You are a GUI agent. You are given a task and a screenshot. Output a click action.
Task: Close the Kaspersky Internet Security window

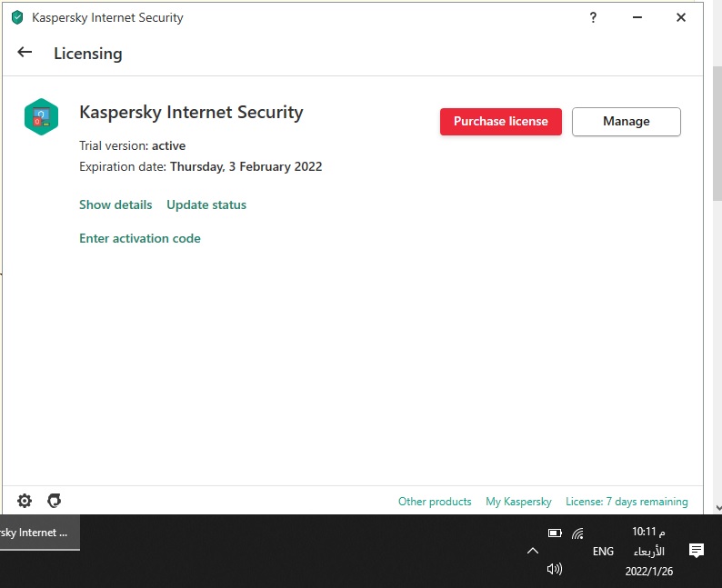681,17
